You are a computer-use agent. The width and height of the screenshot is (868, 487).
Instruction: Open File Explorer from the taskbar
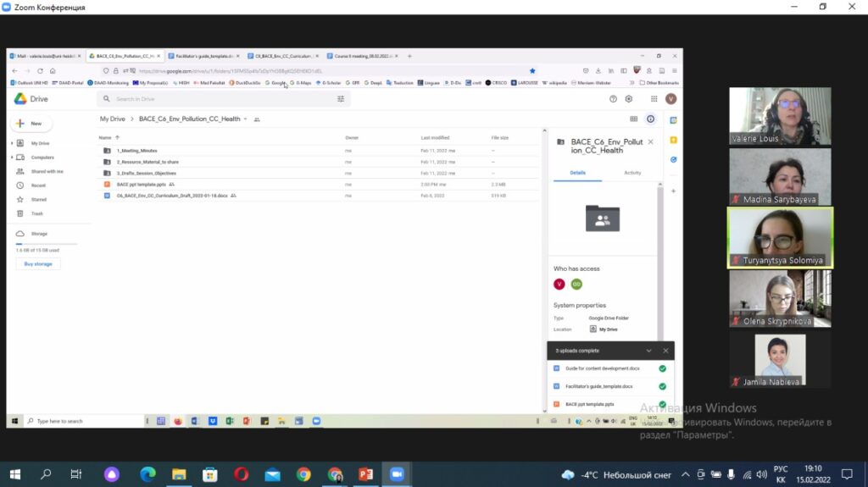coord(179,474)
